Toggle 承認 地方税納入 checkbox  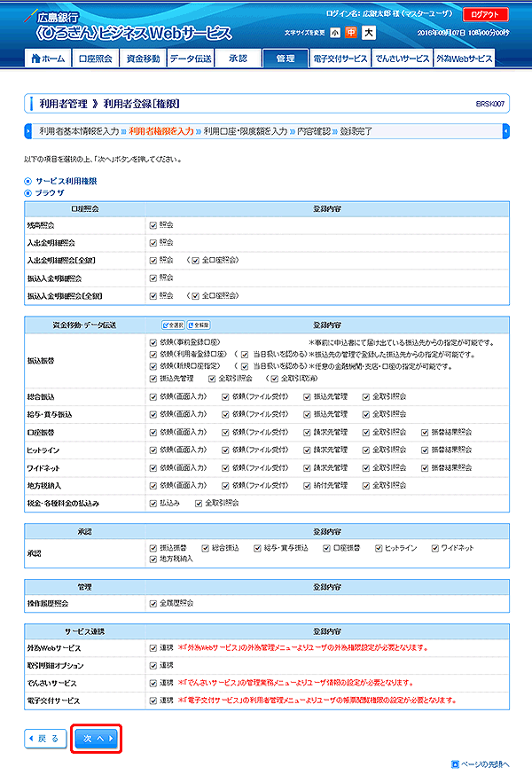(153, 560)
